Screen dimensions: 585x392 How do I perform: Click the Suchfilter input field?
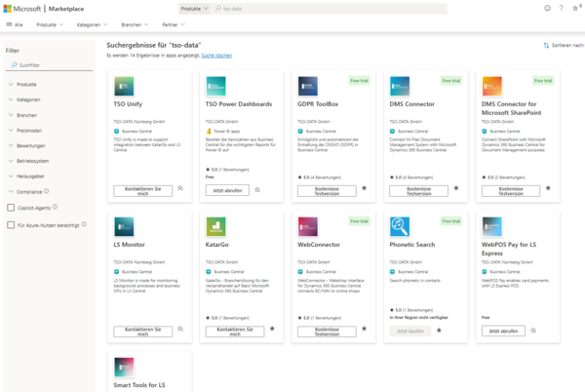(x=50, y=65)
